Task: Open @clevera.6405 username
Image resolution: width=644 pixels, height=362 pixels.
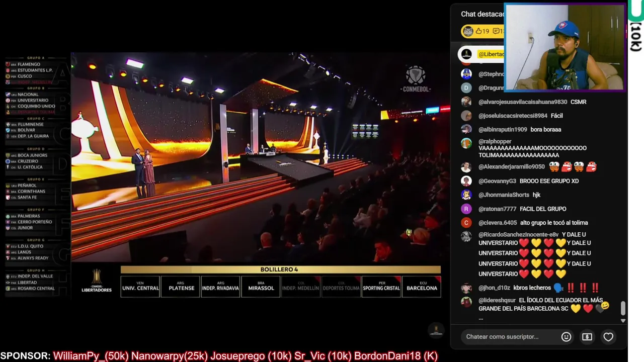Action: pos(498,223)
